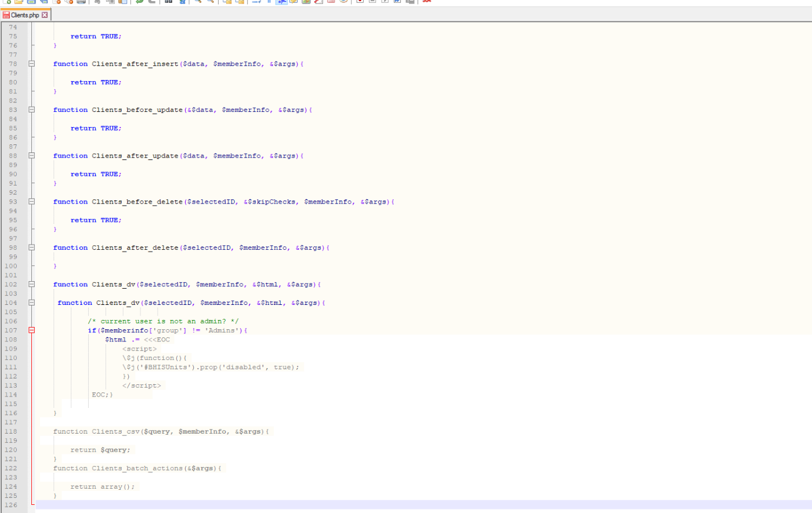Click 'return TRUE;' on line 90
The image size is (812, 513).
[x=96, y=174]
